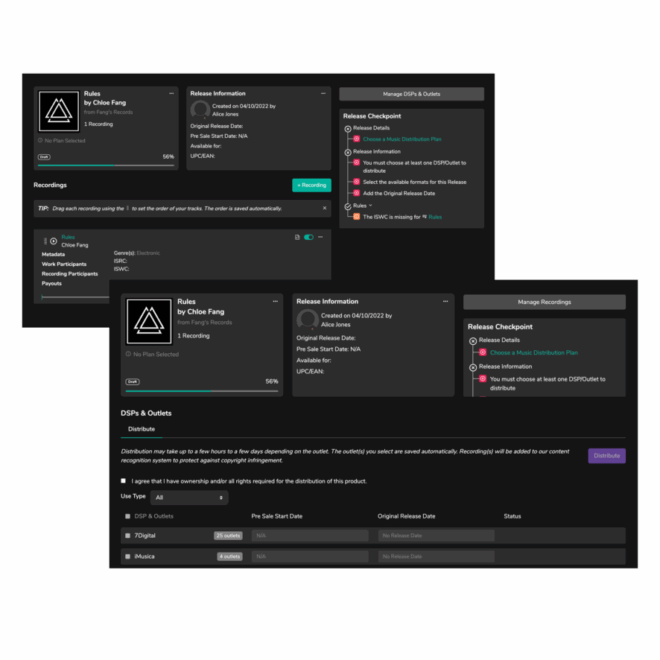Click the 56% progress bar in the front window
This screenshot has width=660, height=660.
[202, 391]
